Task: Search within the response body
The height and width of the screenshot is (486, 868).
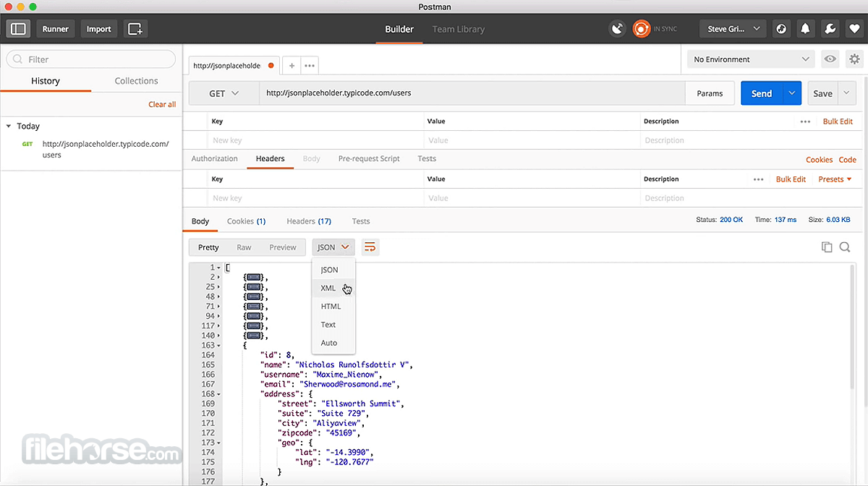Action: pyautogui.click(x=845, y=247)
